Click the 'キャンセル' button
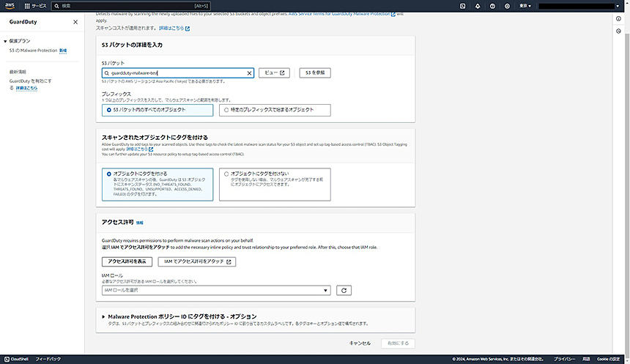 tap(360, 343)
